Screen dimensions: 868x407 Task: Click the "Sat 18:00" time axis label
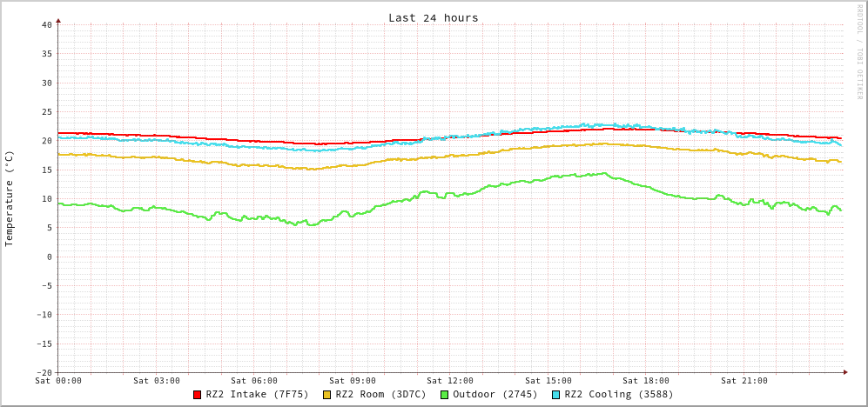(646, 380)
